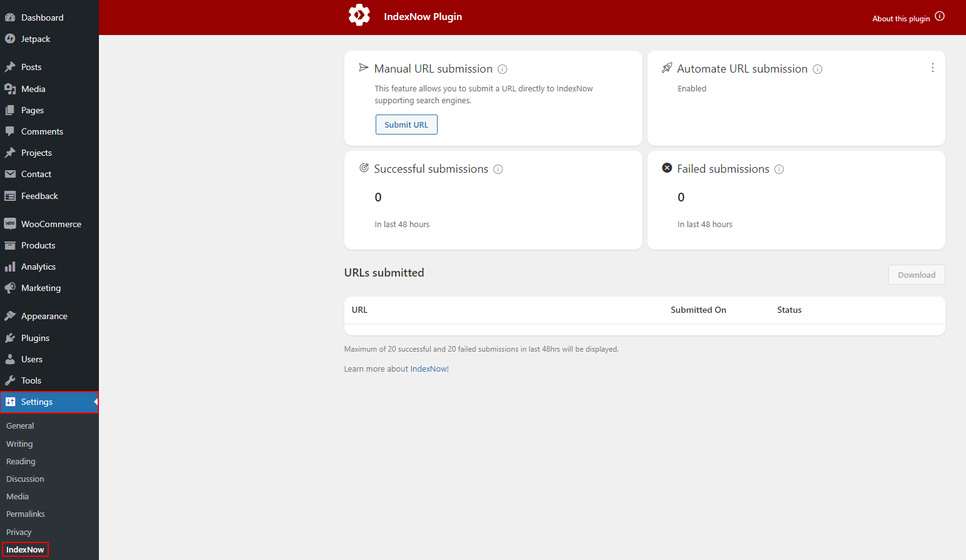Click the IndexNow Plugin title text
Image resolution: width=966 pixels, height=560 pixels.
coord(423,16)
